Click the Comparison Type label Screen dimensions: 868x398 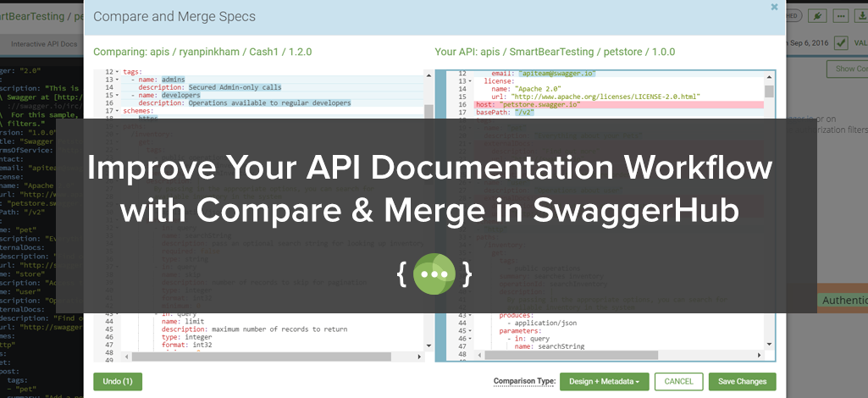tap(524, 381)
